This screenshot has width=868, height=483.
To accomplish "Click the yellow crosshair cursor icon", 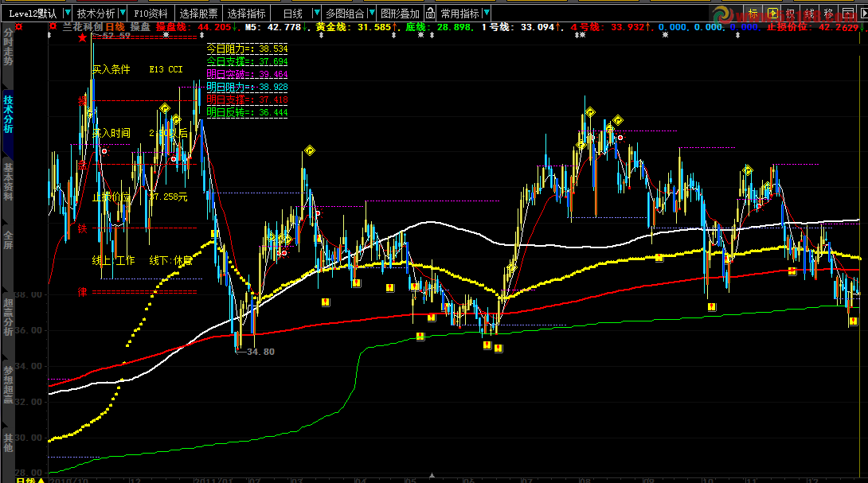I will 772,14.
